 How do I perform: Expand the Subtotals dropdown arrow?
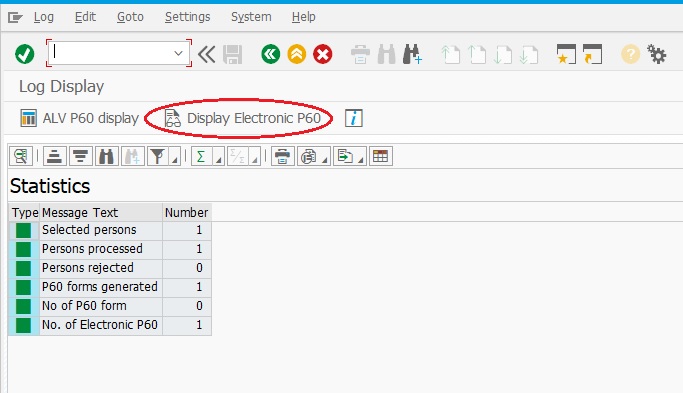tap(255, 156)
